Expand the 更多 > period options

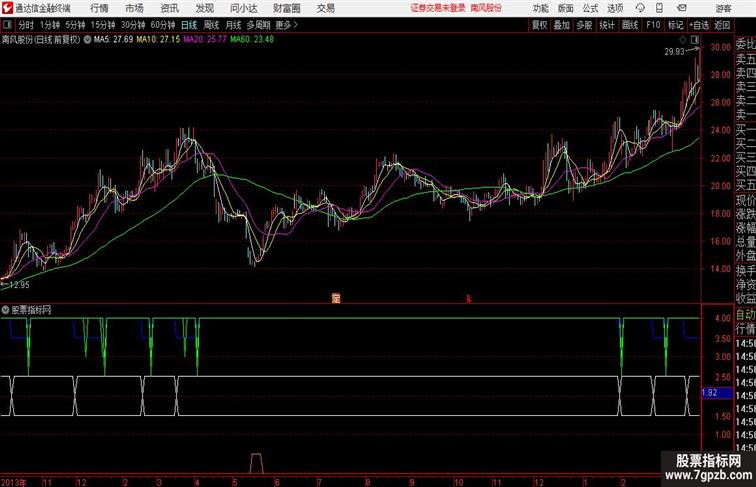[x=286, y=25]
